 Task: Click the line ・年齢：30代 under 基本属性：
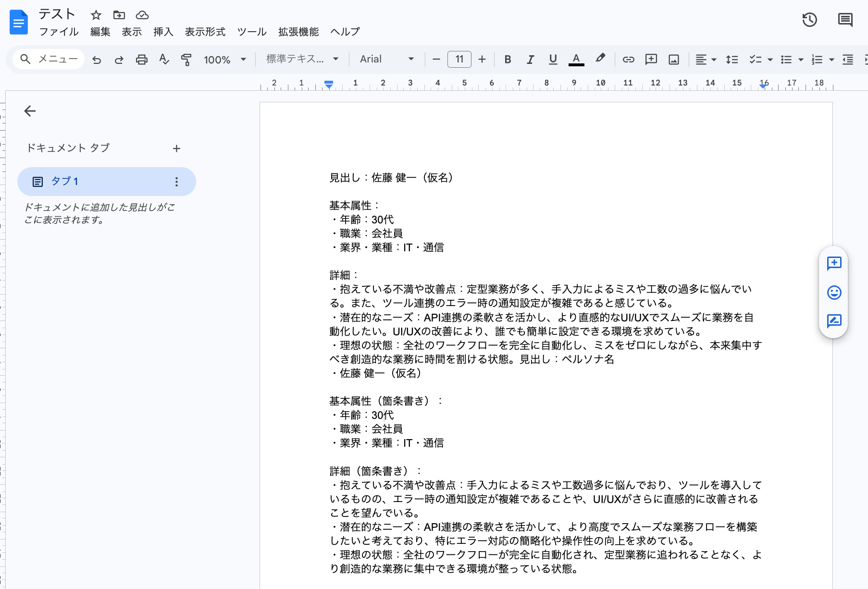tap(361, 220)
